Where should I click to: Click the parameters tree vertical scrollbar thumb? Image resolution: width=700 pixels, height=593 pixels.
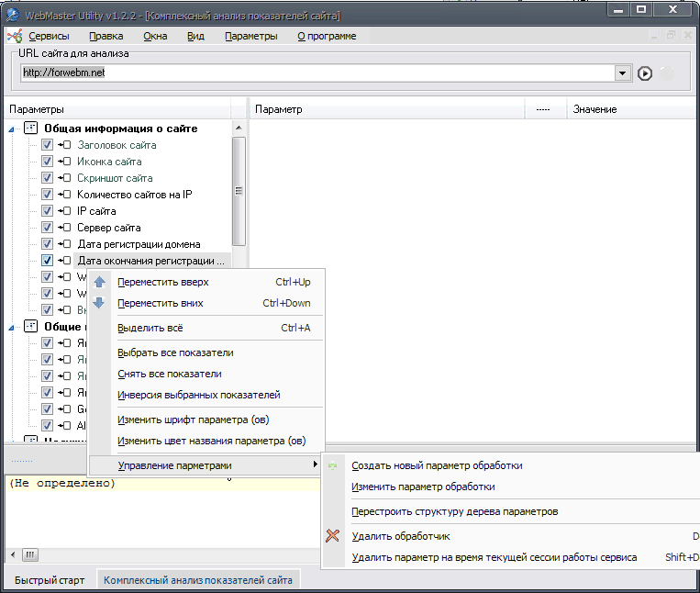click(239, 190)
